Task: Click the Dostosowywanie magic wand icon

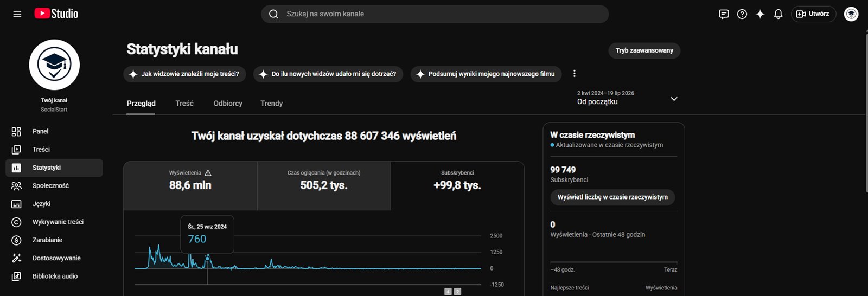Action: click(16, 258)
